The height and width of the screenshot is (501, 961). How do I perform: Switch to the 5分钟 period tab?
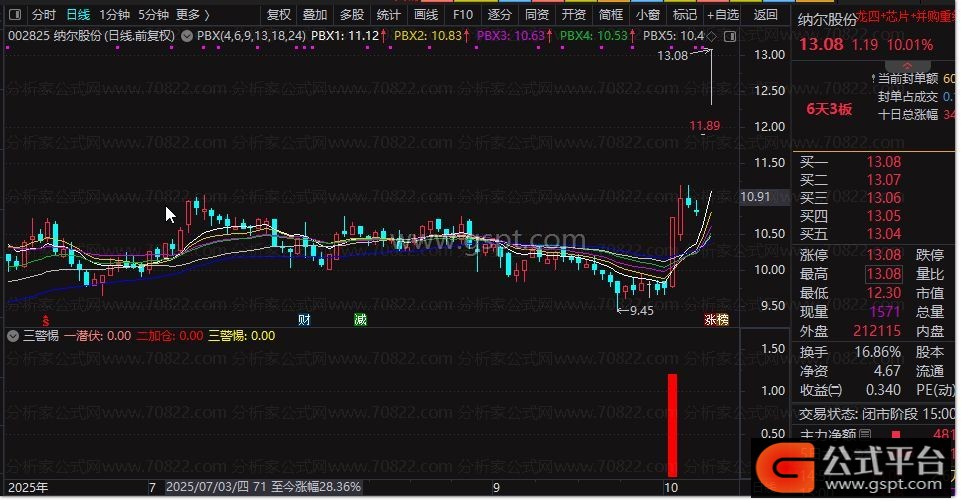click(153, 15)
